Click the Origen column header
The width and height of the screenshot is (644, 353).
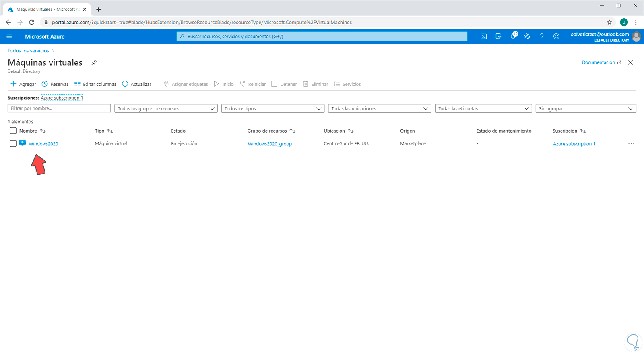pos(407,131)
